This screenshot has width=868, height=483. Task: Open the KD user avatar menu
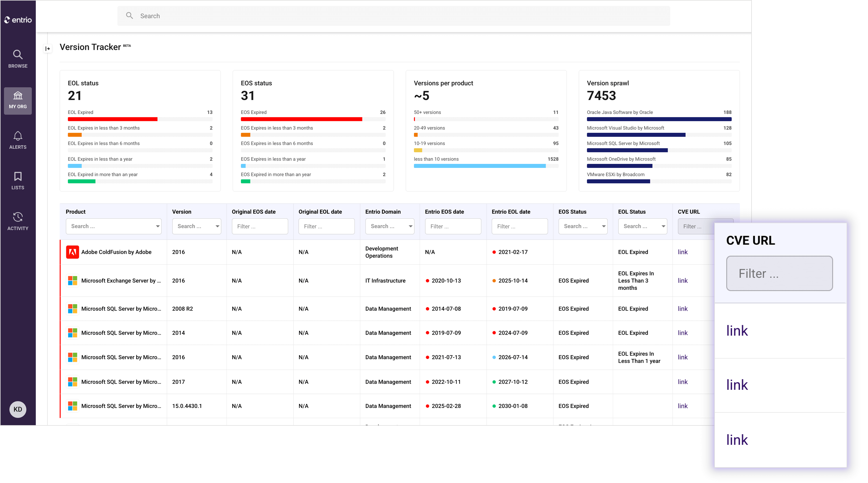tap(18, 409)
